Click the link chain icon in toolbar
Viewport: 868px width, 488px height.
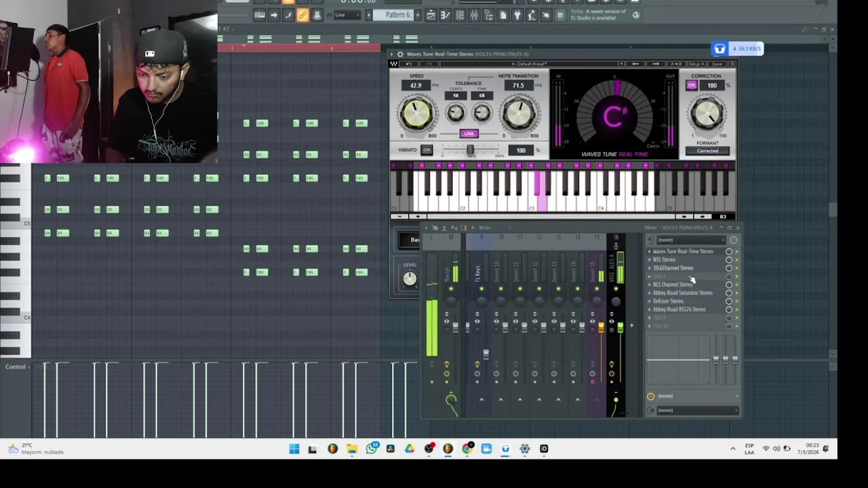click(x=302, y=15)
